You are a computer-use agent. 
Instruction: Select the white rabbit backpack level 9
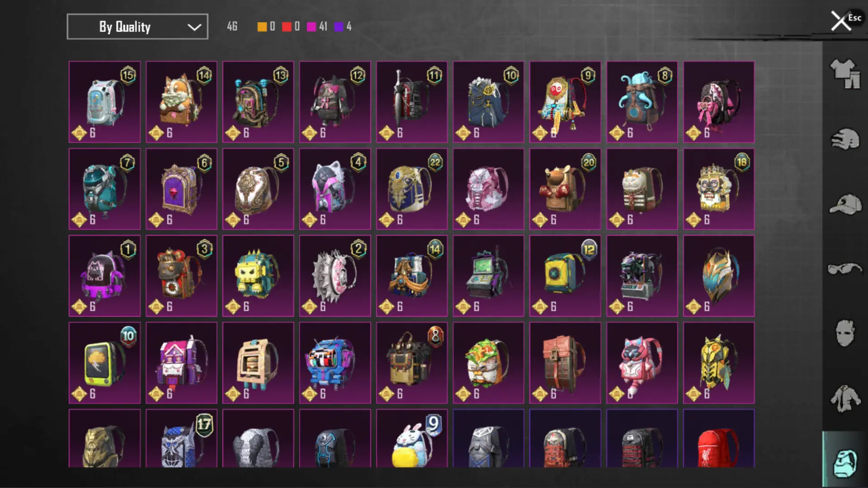click(412, 438)
